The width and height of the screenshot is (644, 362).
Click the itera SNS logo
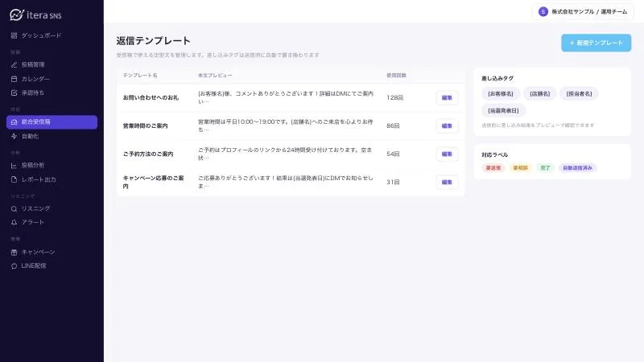coord(35,15)
